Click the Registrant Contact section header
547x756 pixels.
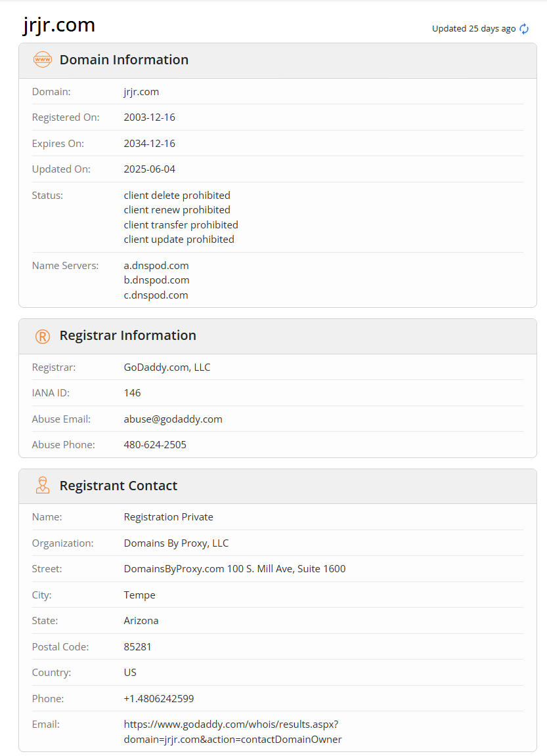click(x=119, y=486)
